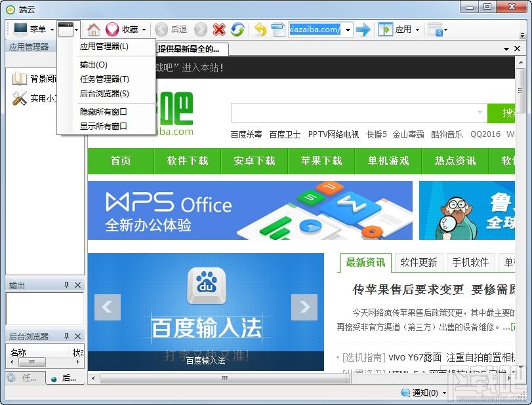Viewport: 532px width, 405px height.
Task: Click 后台浏览器 panel horizontal scrollbar thumb
Action: (32, 362)
